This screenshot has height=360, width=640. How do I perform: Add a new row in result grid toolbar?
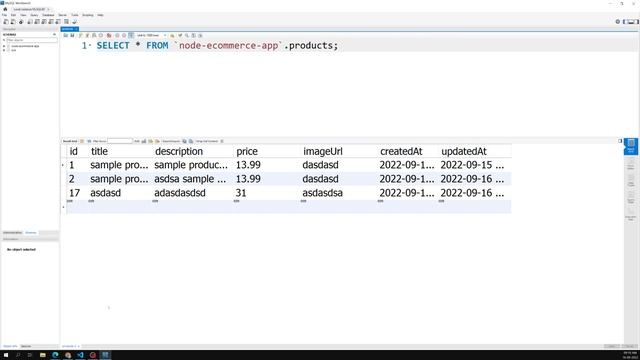pos(151,141)
